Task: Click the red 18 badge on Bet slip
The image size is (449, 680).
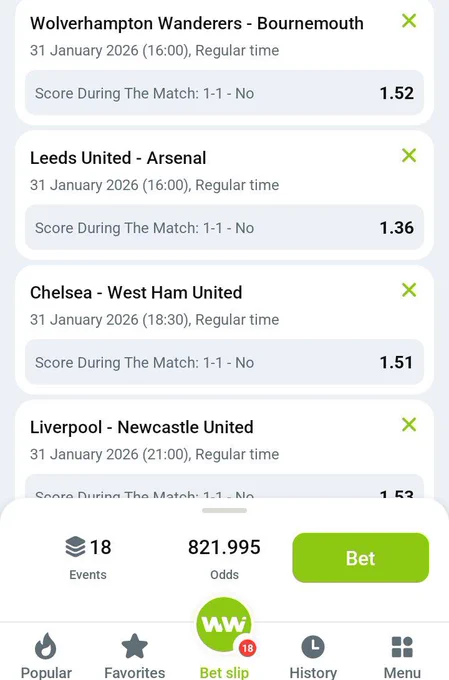Action: click(x=247, y=648)
